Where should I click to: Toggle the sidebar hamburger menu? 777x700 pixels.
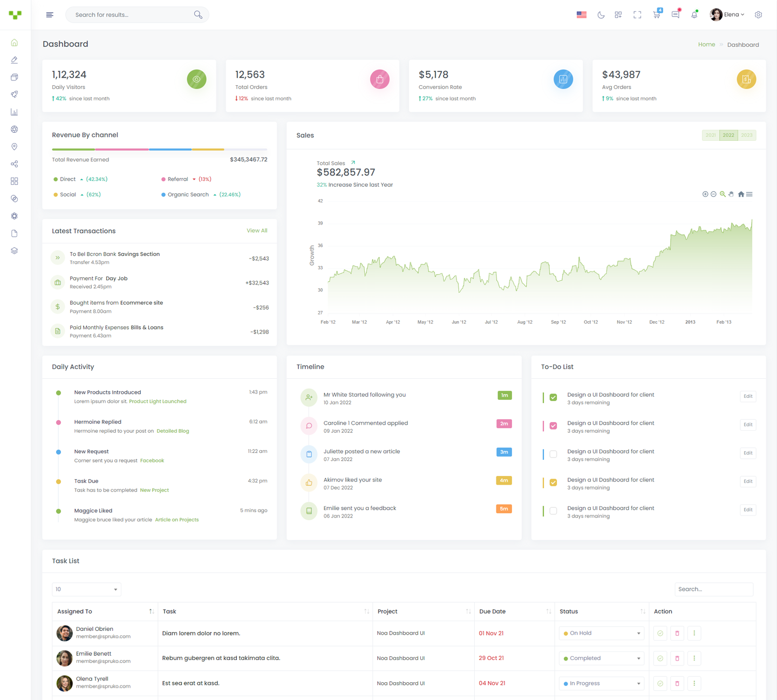[50, 15]
